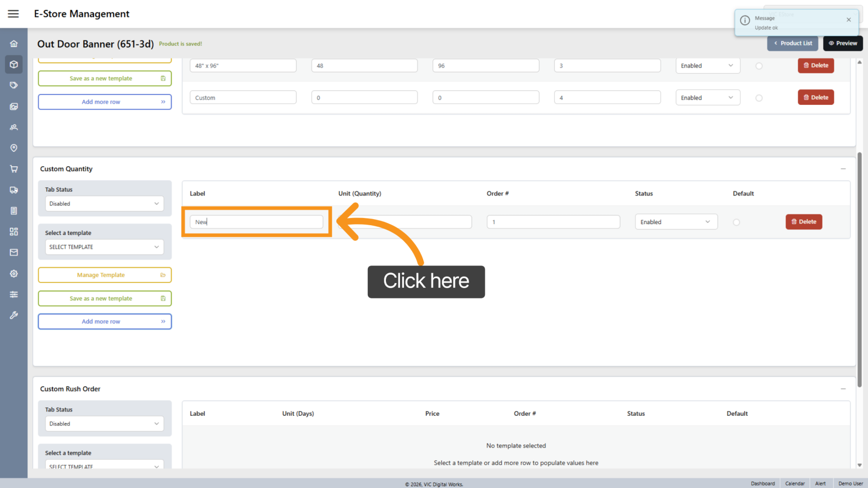Image resolution: width=868 pixels, height=488 pixels.
Task: Open the hamburger menu
Action: [13, 14]
